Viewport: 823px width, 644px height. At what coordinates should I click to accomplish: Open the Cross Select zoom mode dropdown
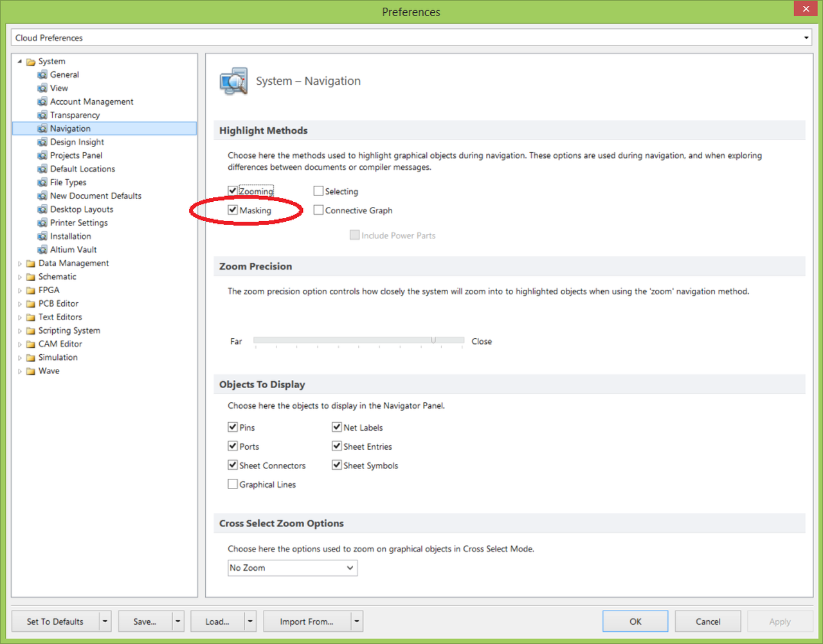pyautogui.click(x=350, y=568)
